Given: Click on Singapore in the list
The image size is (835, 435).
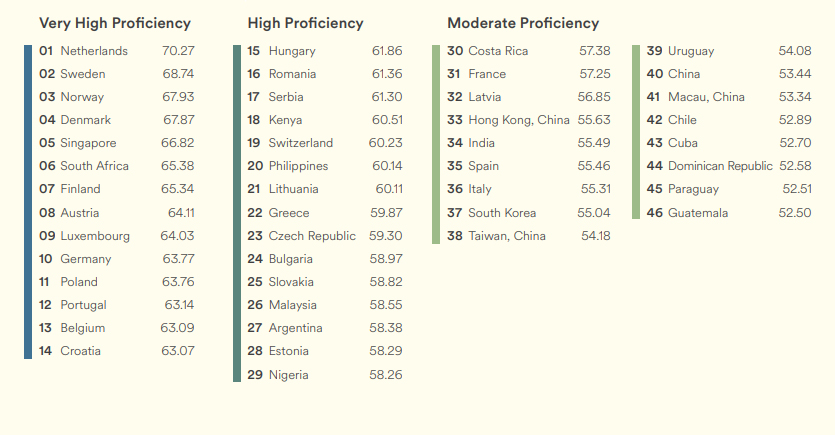Looking at the screenshot, I should tap(88, 143).
